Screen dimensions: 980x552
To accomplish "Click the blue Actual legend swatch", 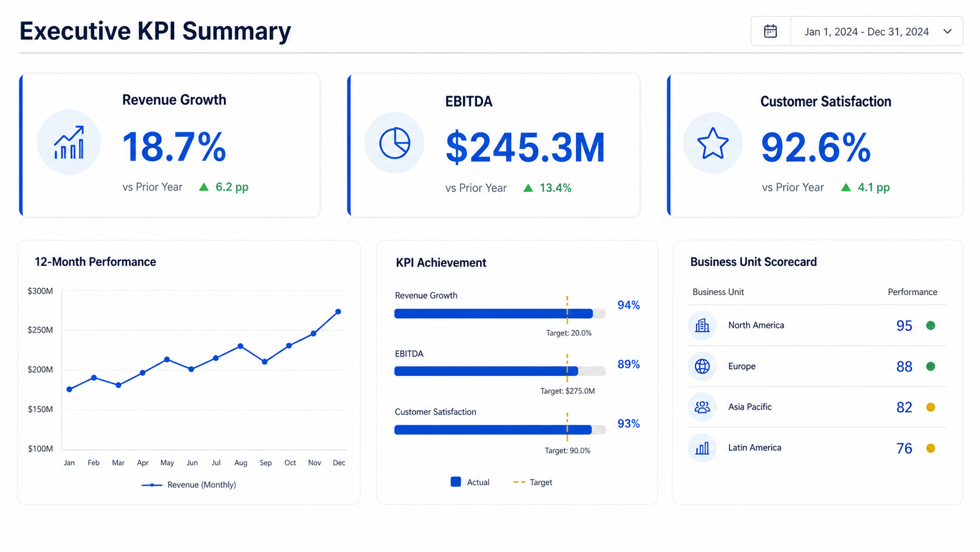I will point(455,482).
